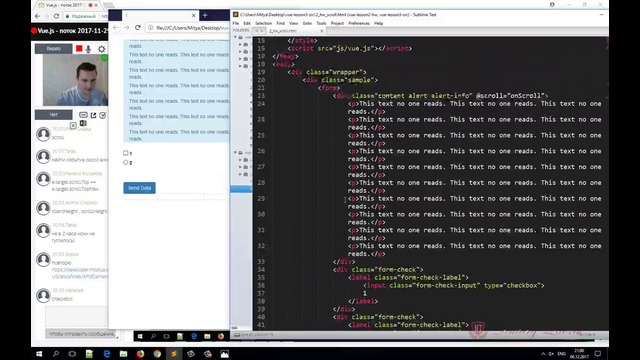Viewport: 640px width, 360px height.
Task: Open Photos app from bottom taskbar
Action: (224, 354)
